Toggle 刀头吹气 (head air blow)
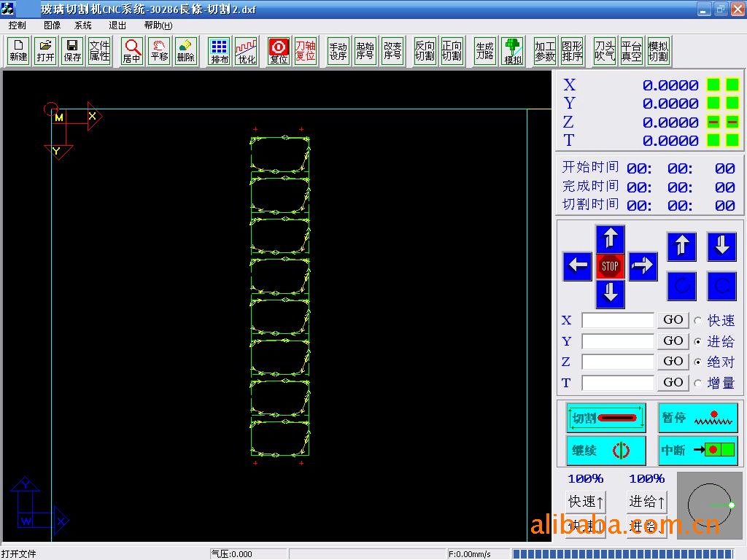The height and width of the screenshot is (560, 747). coord(605,50)
